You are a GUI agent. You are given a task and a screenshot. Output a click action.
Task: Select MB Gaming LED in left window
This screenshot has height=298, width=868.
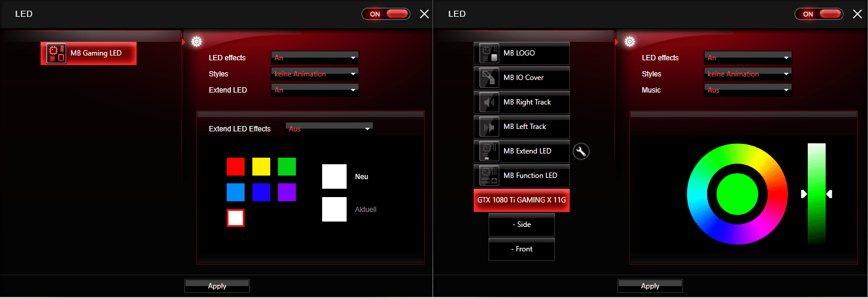(88, 53)
